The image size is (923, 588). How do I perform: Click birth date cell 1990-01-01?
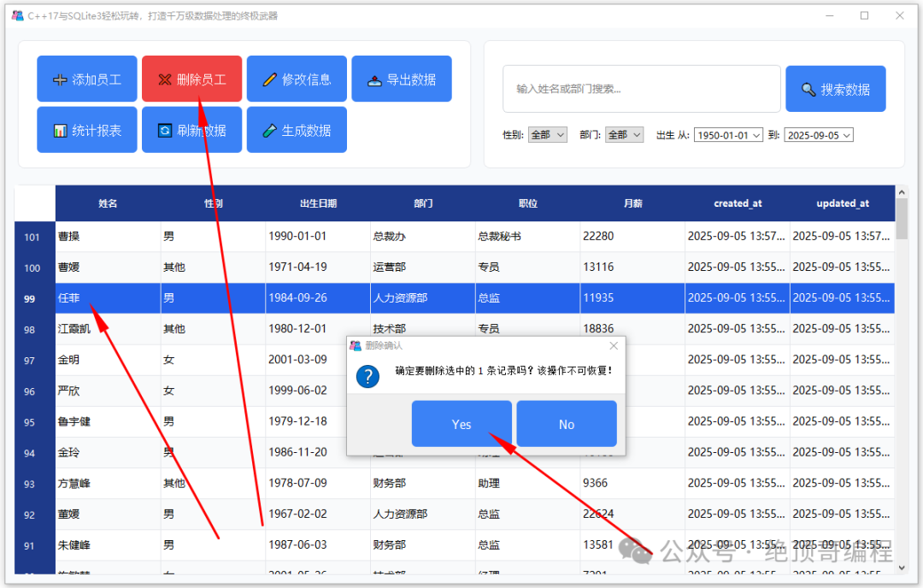click(x=318, y=237)
